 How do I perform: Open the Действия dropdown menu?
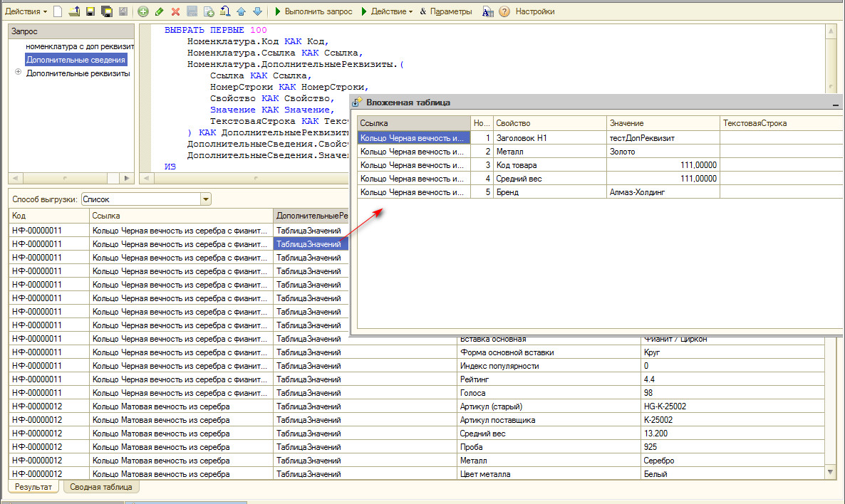(x=26, y=11)
